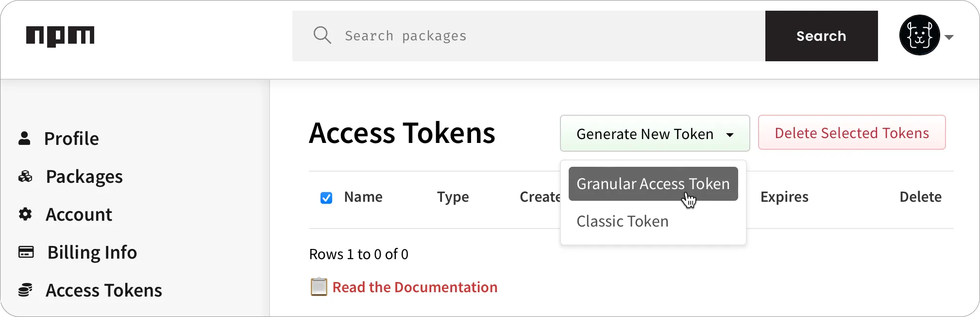Click the Search packages input field

[x=486, y=35]
